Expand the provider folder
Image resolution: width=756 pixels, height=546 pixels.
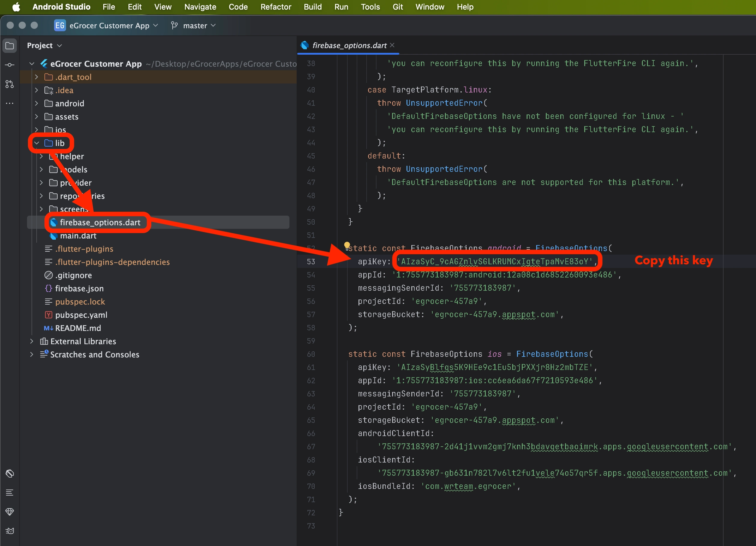pos(41,183)
